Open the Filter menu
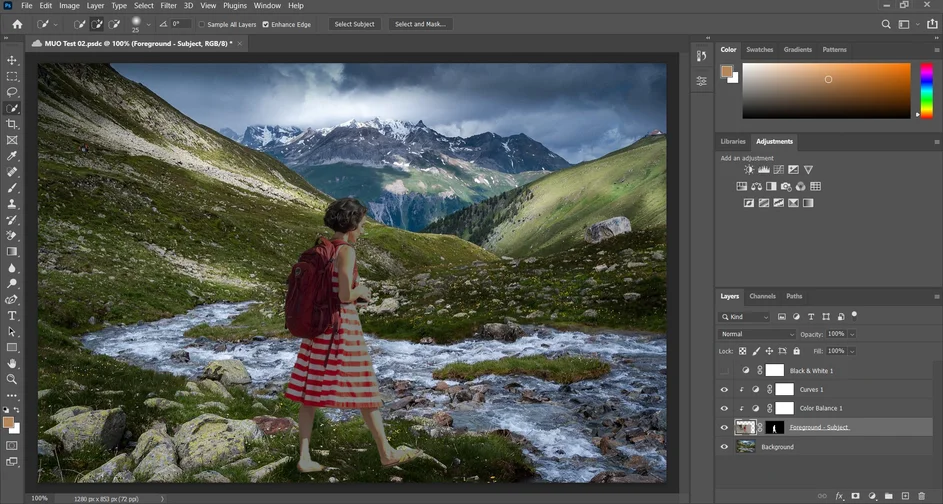 tap(168, 6)
